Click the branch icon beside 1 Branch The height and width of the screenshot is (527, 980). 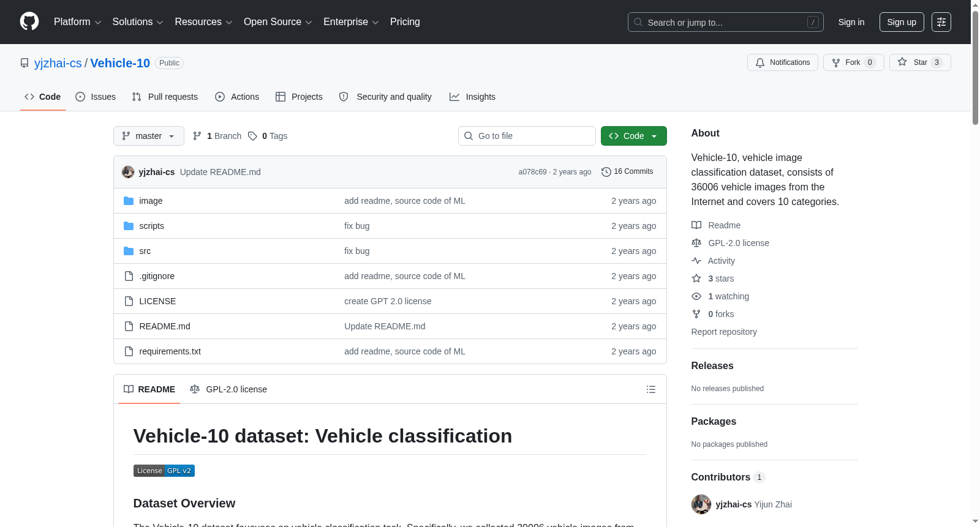point(197,136)
